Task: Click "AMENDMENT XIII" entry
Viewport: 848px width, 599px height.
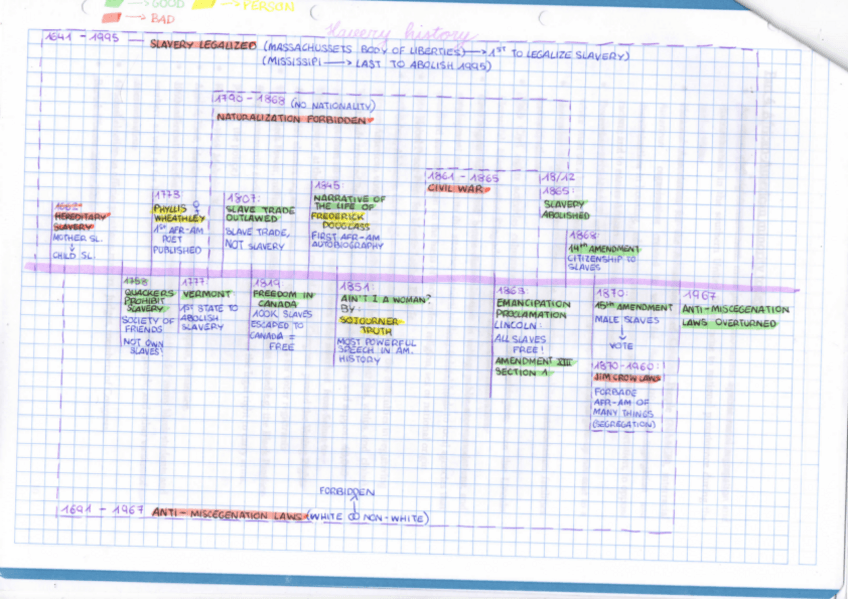Action: [x=534, y=361]
